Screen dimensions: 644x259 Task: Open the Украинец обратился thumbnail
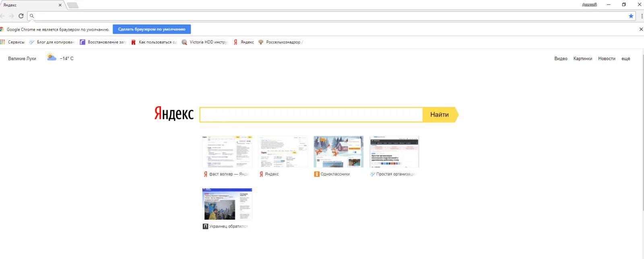227,204
